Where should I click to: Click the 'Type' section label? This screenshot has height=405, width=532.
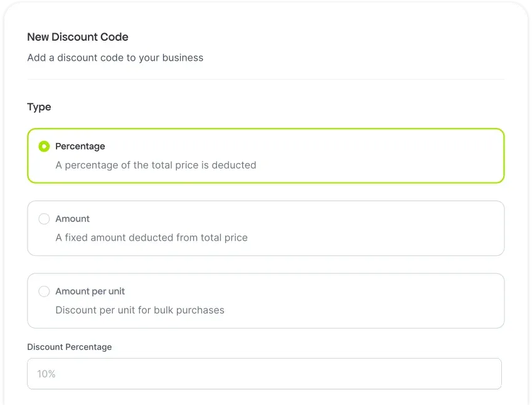point(39,107)
